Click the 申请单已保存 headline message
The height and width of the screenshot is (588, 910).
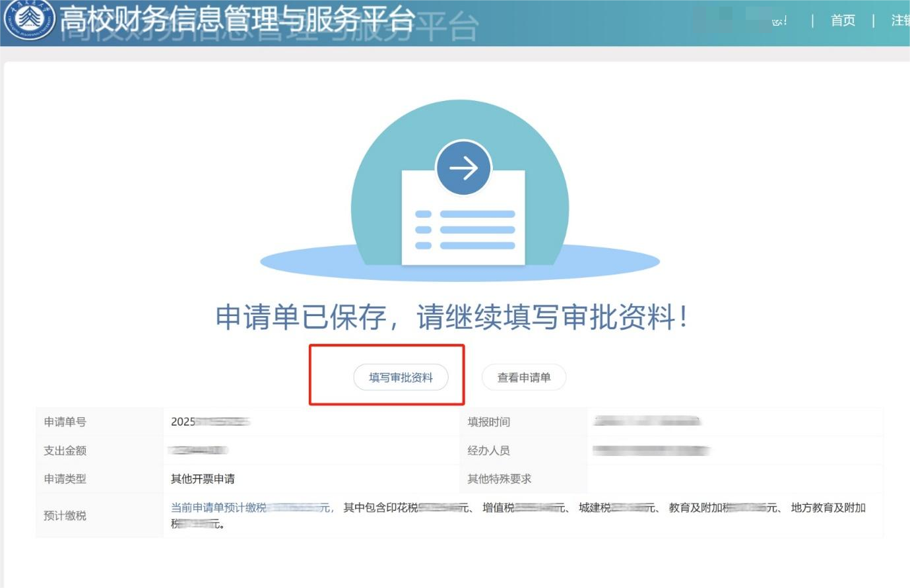click(x=452, y=317)
